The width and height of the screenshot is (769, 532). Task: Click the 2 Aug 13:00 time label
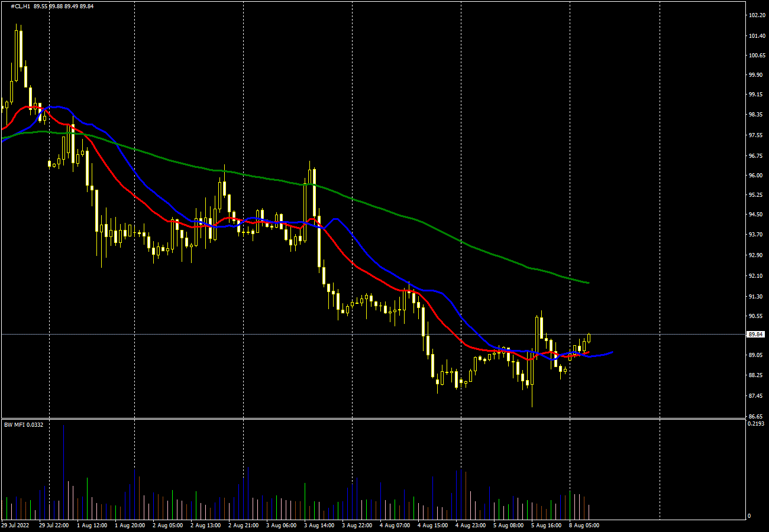(x=205, y=525)
